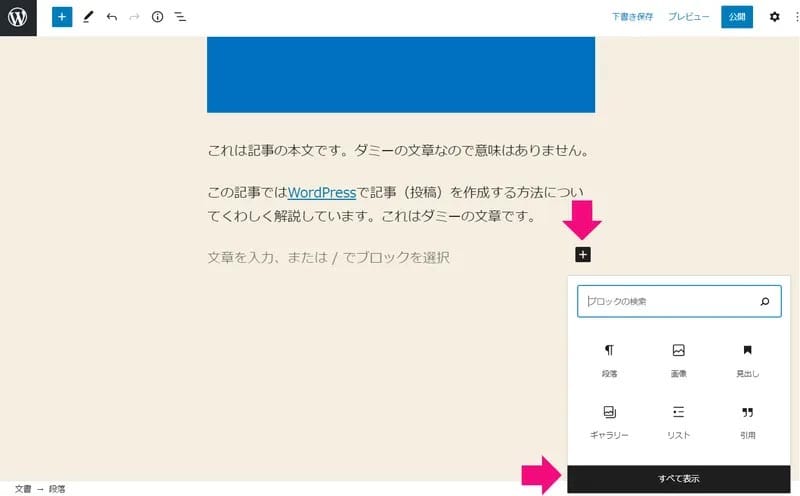Click the redo arrow
800x496 pixels.
(134, 17)
